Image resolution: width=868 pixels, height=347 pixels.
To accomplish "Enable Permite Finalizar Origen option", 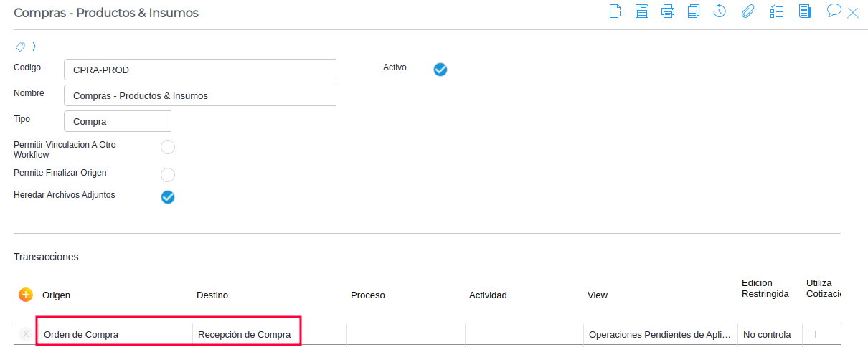I will pos(168,175).
